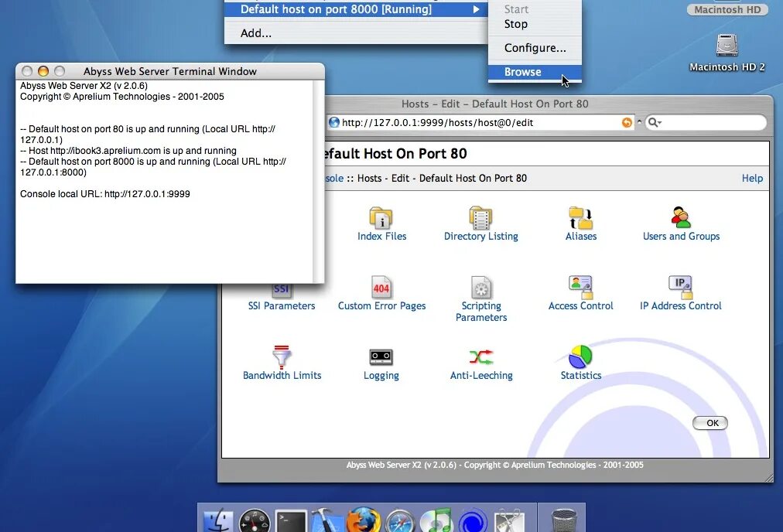The height and width of the screenshot is (532, 783).
Task: Click the resize grip of browser window
Action: coord(768,477)
